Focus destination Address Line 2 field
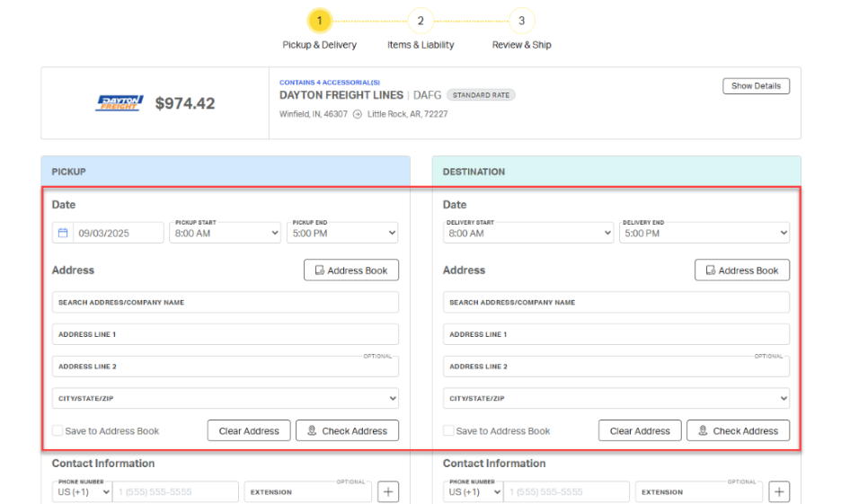Image resolution: width=841 pixels, height=504 pixels. click(616, 367)
